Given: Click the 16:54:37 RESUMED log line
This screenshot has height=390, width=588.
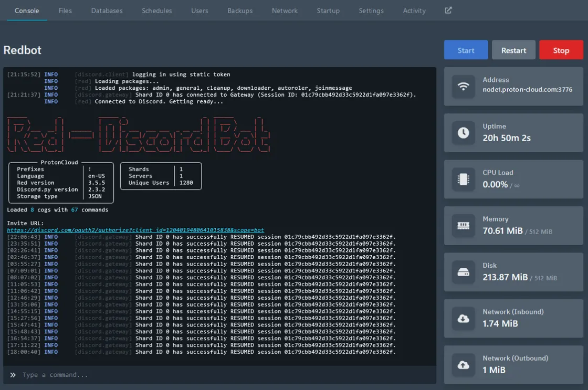Looking at the screenshot, I should click(x=202, y=338).
